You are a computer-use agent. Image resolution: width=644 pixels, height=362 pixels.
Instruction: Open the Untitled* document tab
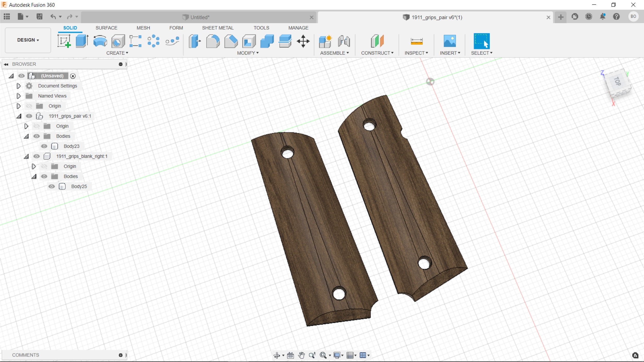point(200,17)
